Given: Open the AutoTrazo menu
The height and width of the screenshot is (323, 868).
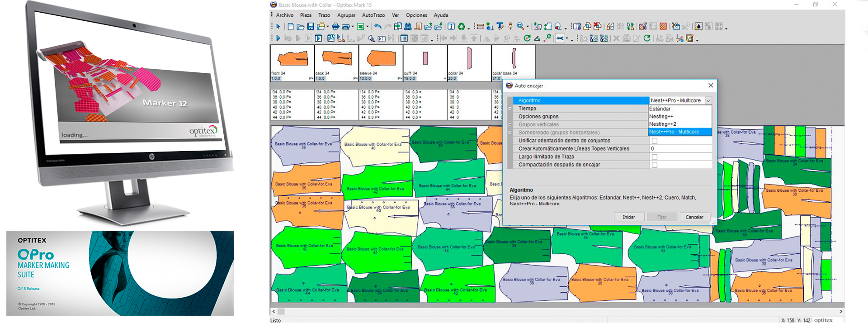Looking at the screenshot, I should click(373, 15).
